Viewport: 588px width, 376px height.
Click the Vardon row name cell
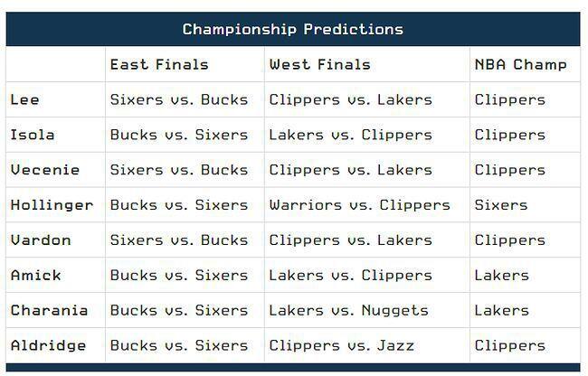tap(40, 240)
